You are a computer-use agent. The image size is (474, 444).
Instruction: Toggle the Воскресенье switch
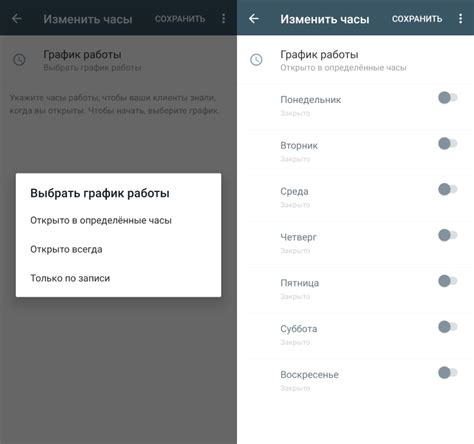click(448, 372)
